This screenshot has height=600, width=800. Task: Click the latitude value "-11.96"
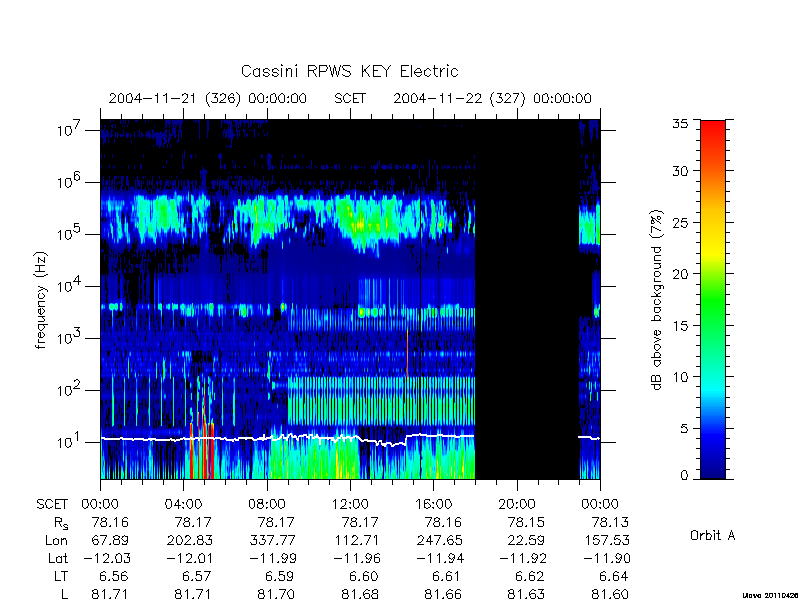click(357, 558)
